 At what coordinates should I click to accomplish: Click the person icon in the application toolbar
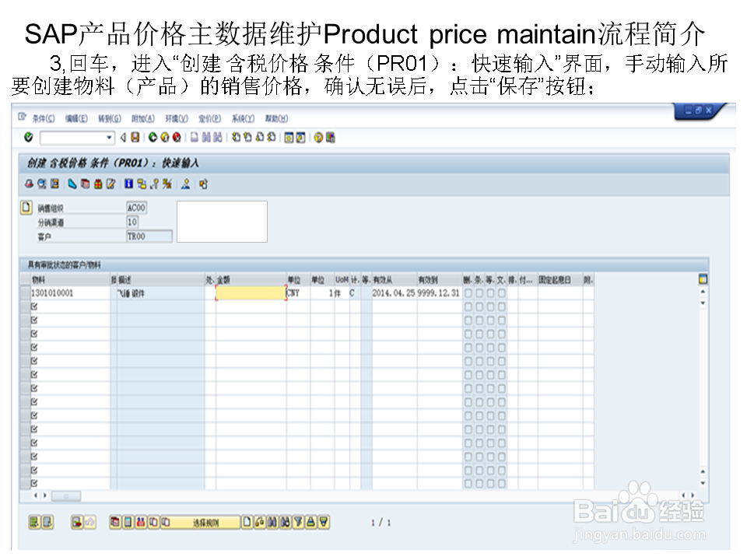click(186, 184)
